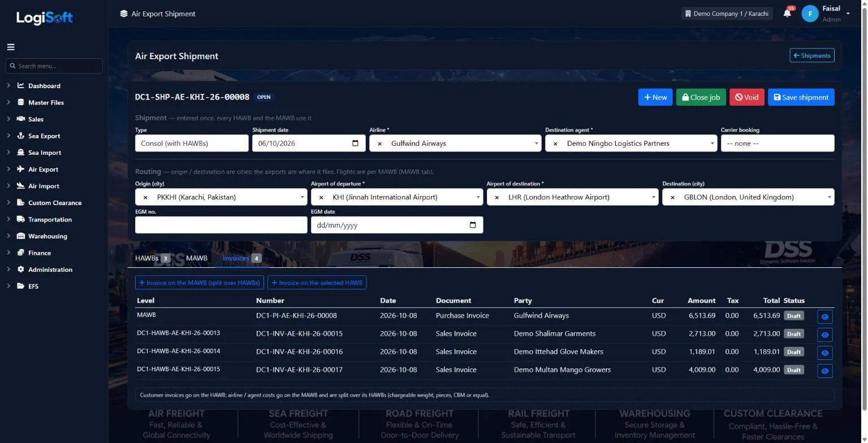This screenshot has height=443, width=868.
Task: Expand the Air Export sidebar menu item
Action: 43,170
